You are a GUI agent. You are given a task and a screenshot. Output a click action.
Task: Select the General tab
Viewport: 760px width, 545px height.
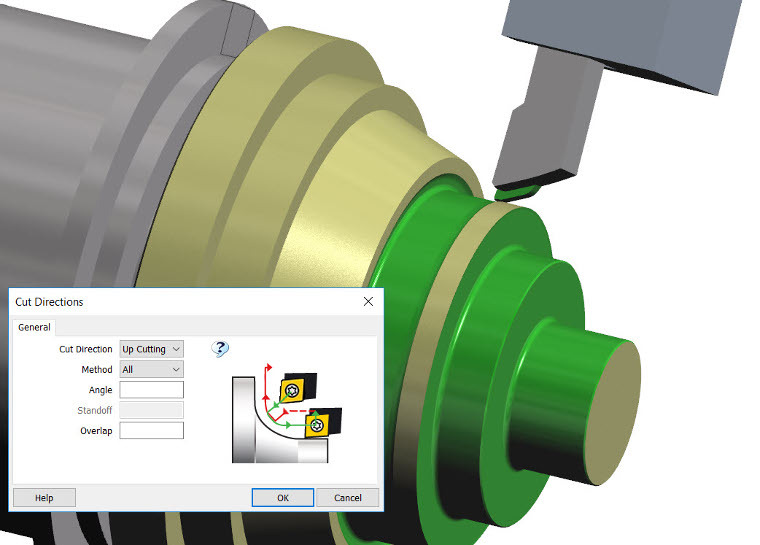34,327
